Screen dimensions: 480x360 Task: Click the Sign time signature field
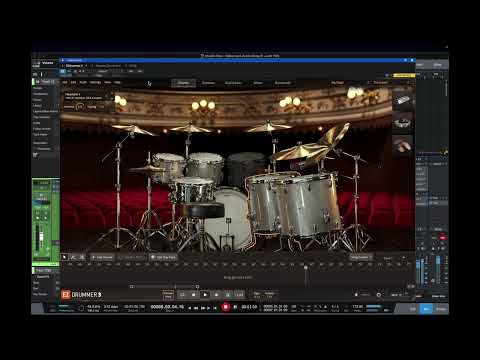pyautogui.click(x=257, y=295)
